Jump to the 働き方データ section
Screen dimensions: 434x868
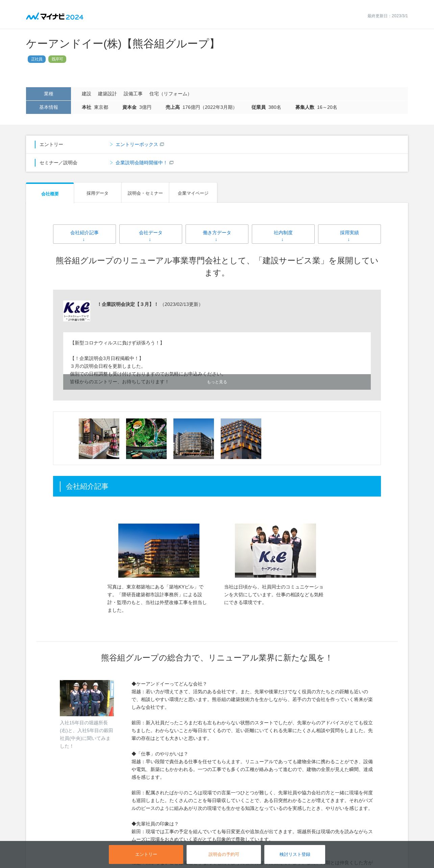pyautogui.click(x=217, y=234)
